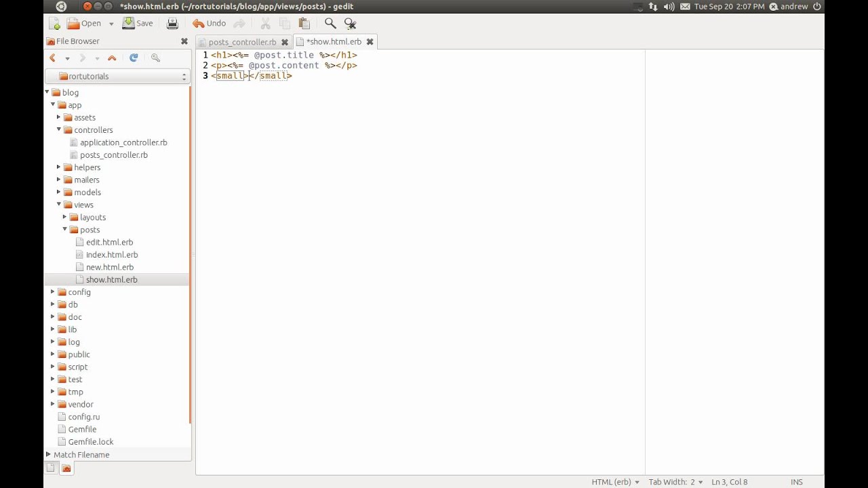Expand the lib folder

pos(53,329)
